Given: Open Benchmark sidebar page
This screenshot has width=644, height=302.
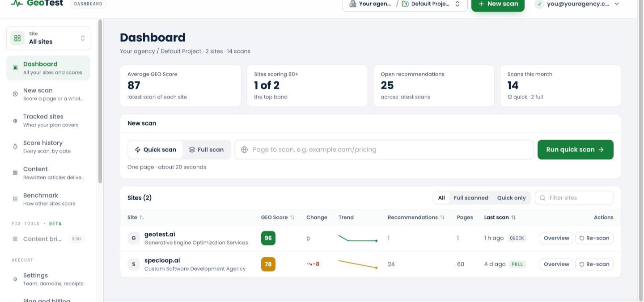Looking at the screenshot, I should (x=48, y=199).
